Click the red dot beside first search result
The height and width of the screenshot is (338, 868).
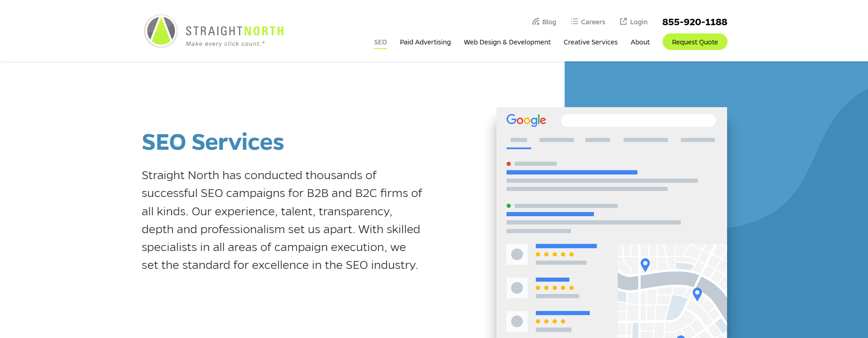509,164
